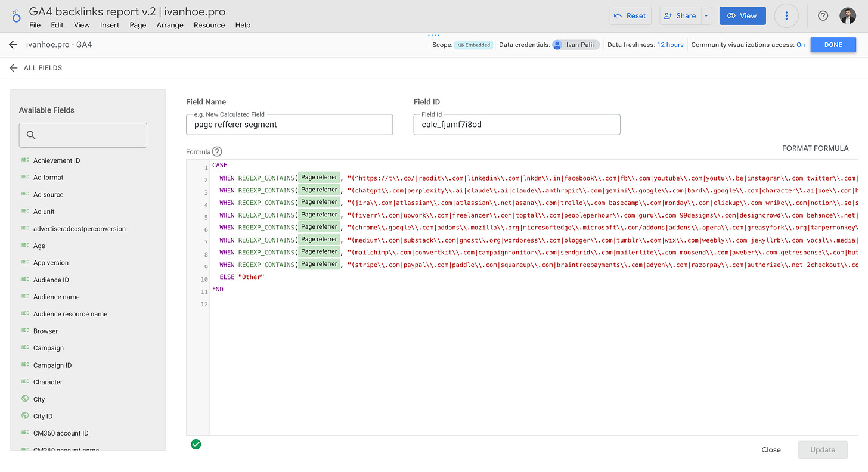Click the Embedded scope chip
The height and width of the screenshot is (472, 868).
coord(474,45)
